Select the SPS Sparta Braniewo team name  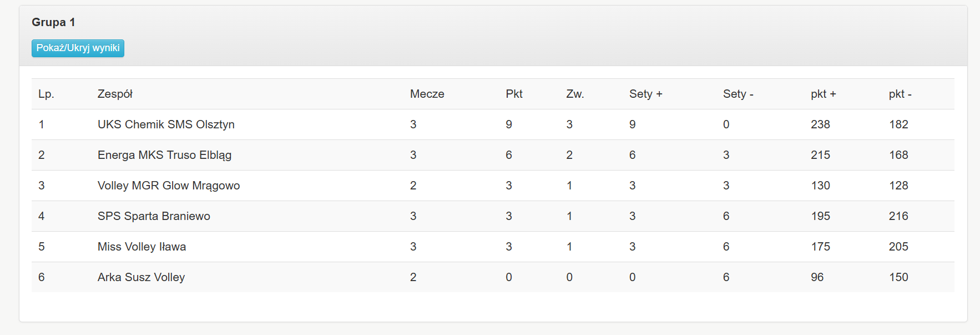point(154,216)
